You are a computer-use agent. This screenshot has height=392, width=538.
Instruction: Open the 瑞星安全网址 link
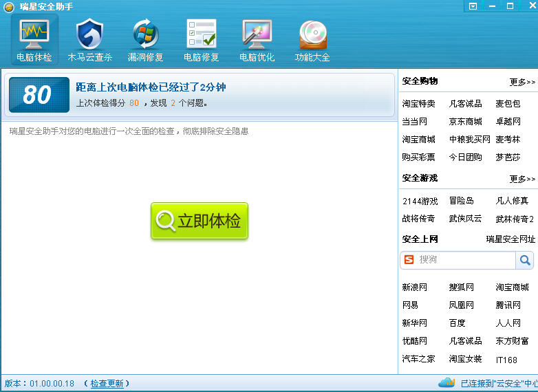point(510,239)
